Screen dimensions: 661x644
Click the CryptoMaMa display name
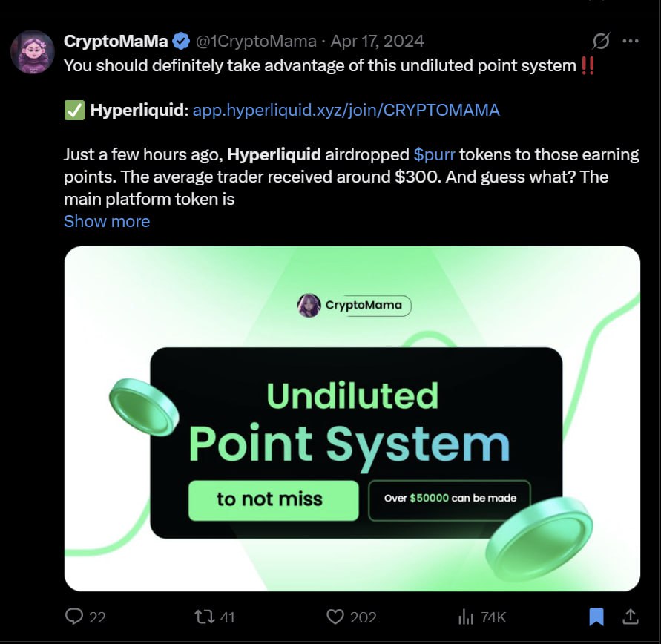(116, 41)
